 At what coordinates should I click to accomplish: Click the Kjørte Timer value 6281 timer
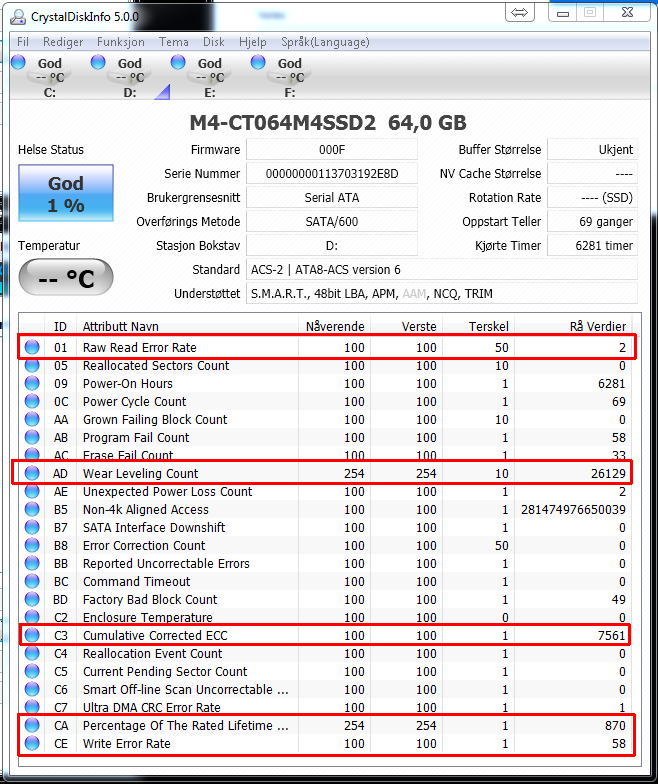(592, 246)
